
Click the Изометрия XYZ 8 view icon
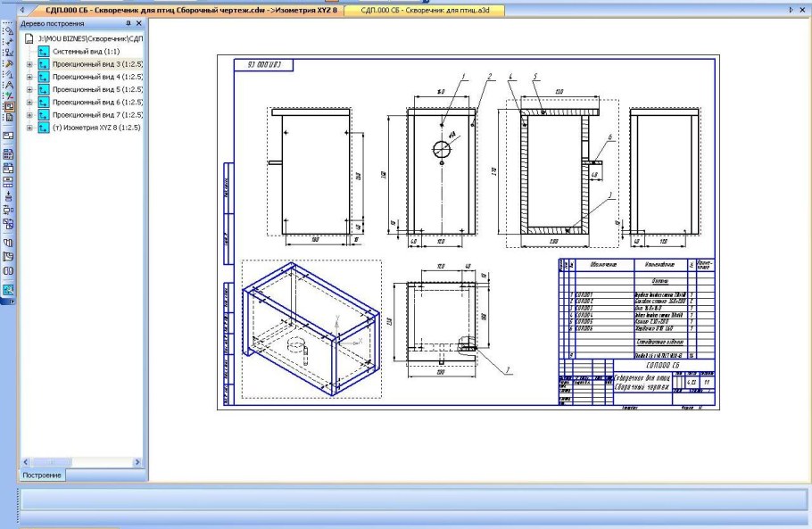(x=44, y=128)
